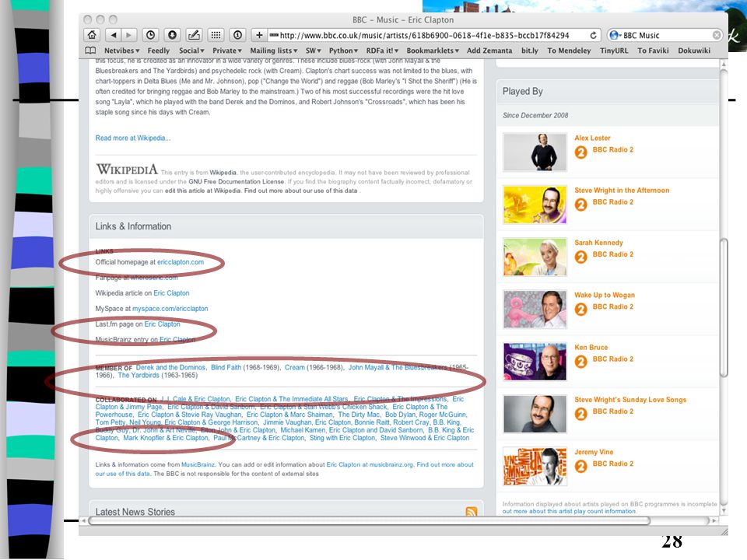Expand the Bookmarklets folder
This screenshot has width=747, height=560.
433,51
